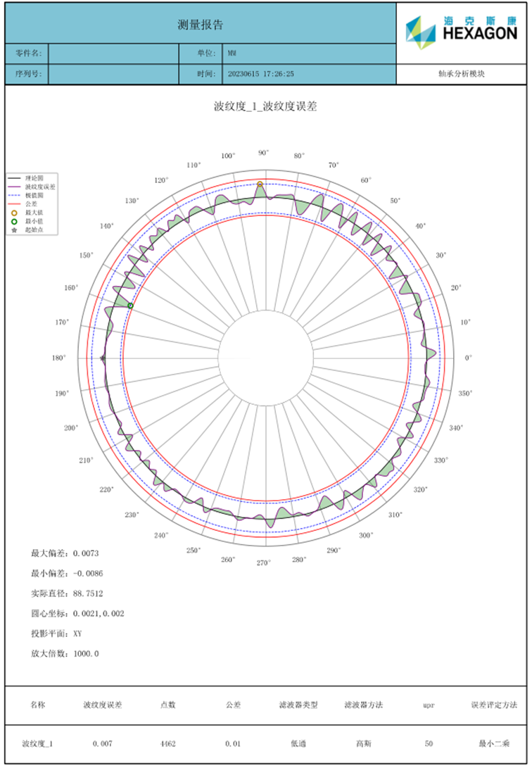532x766 pixels.
Task: Click the 滤波器类型 column header
Action: click(298, 705)
